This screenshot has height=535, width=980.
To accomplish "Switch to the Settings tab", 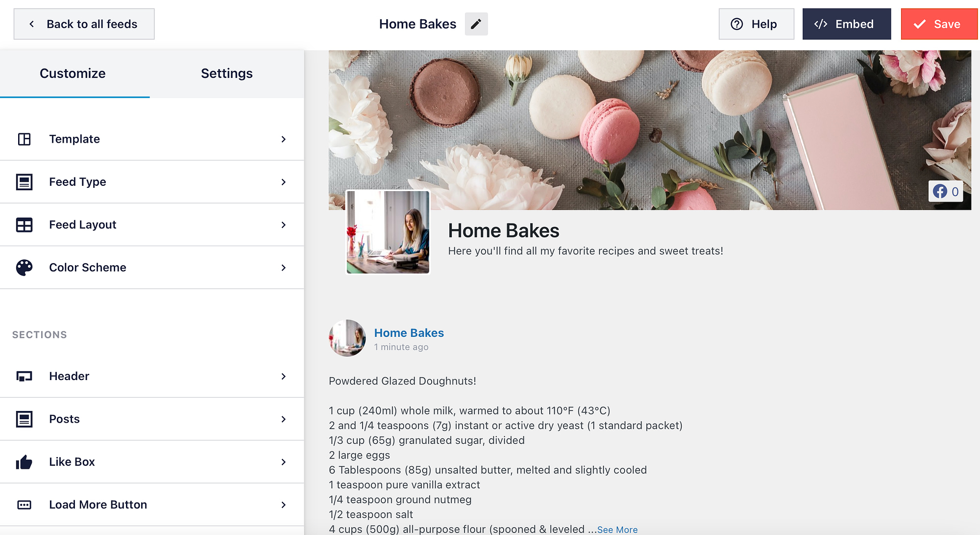I will click(x=227, y=73).
